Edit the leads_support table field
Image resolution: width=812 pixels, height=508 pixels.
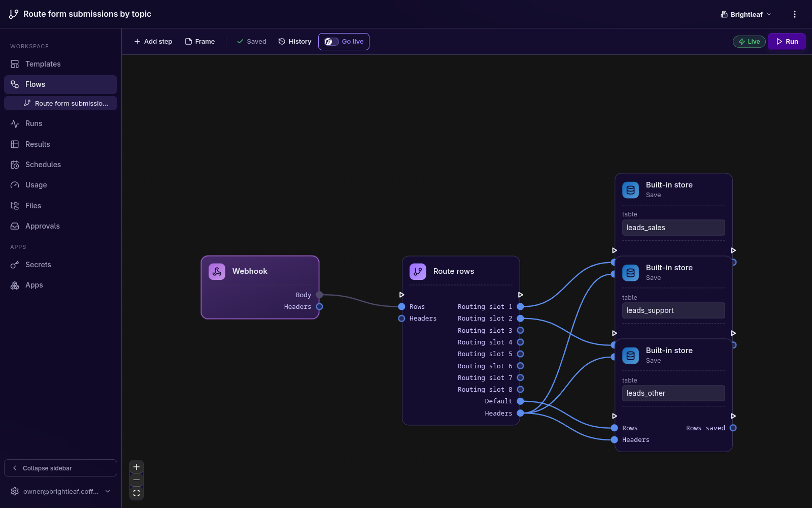tap(673, 310)
